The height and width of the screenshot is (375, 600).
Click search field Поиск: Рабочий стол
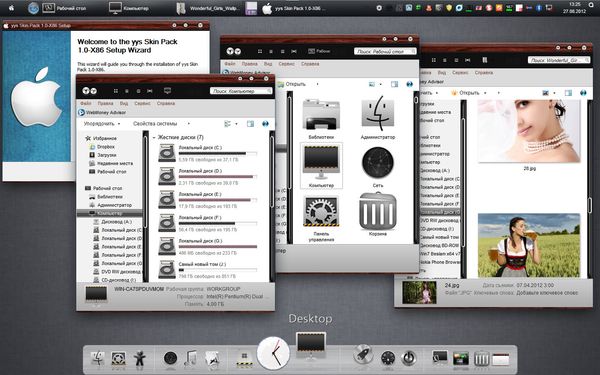click(x=385, y=51)
